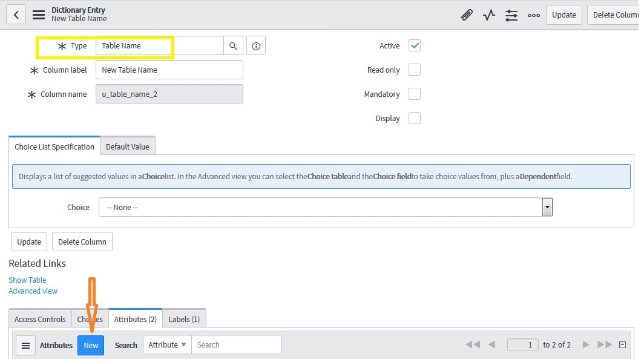Open the Attributes list hamburger menu
Viewport: 644px width, 359px height.
[x=25, y=345]
